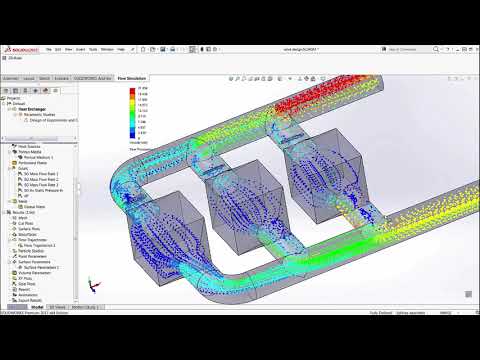This screenshot has width=480, height=360.
Task: Open the Insert menu
Action: (80, 49)
